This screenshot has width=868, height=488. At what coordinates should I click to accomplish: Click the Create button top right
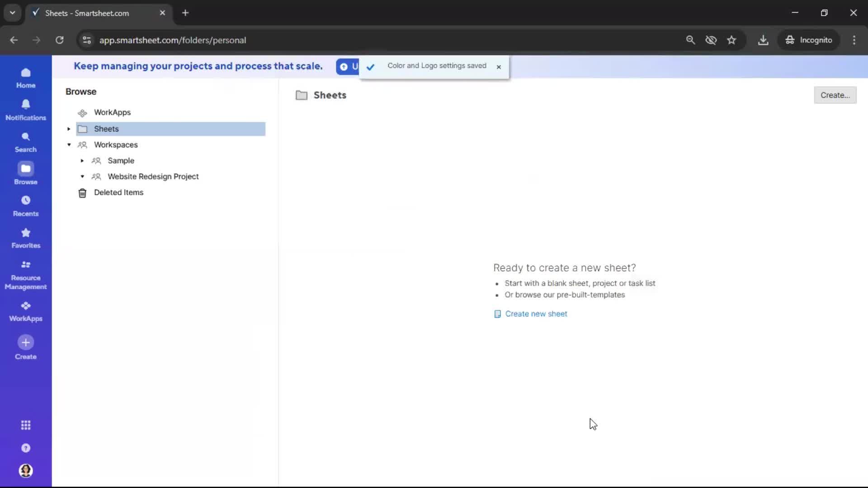pos(835,95)
